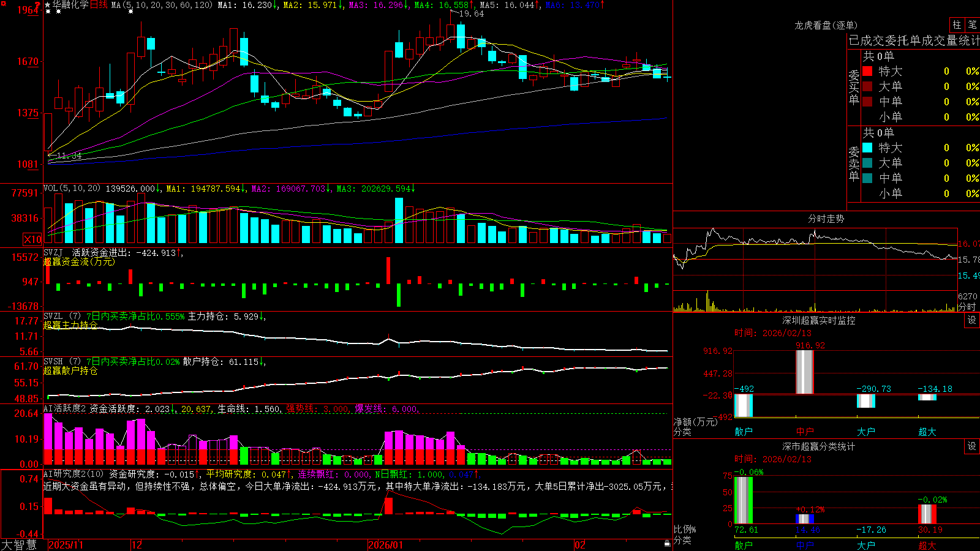Click the -134.18 超大 net outflow bar

[x=927, y=397]
